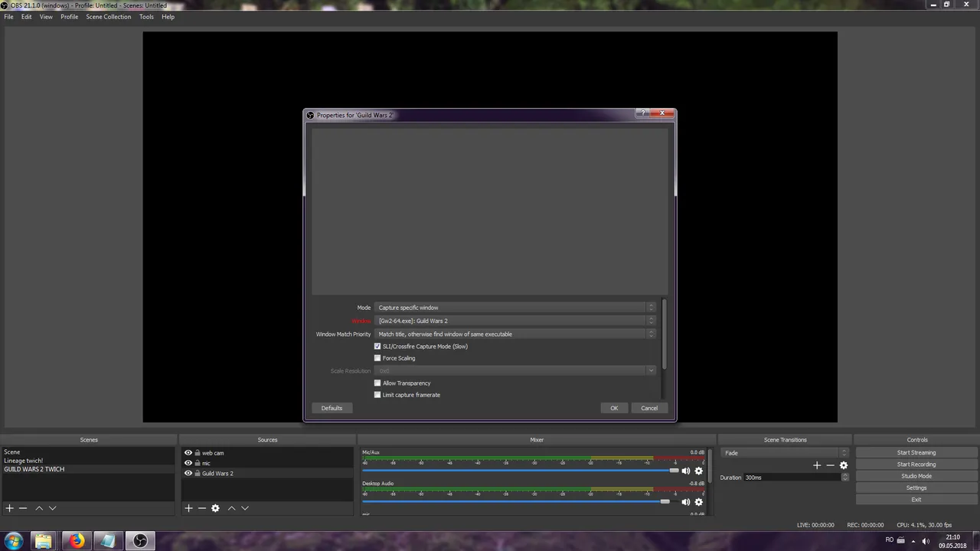980x551 pixels.
Task: Click the Mixer panel vertical scrollbar
Action: [x=710, y=467]
